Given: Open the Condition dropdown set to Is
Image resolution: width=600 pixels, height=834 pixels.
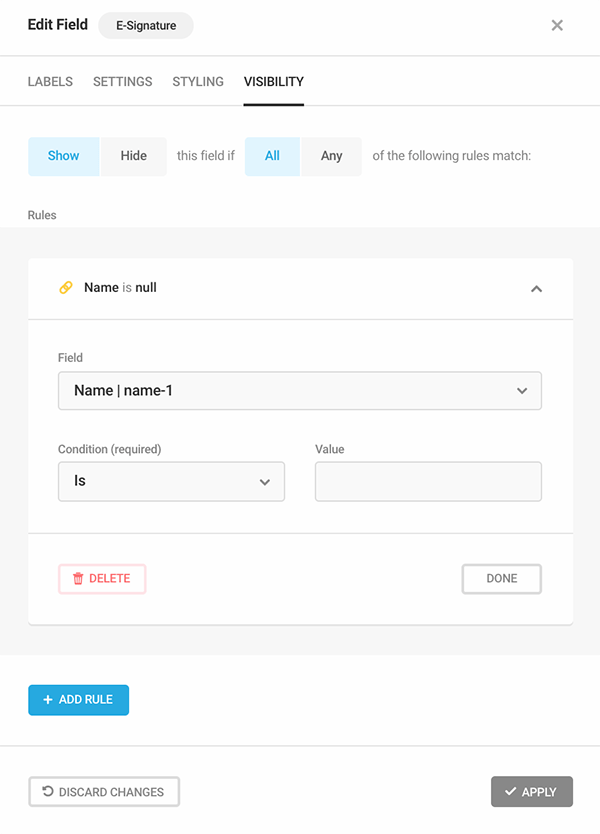Looking at the screenshot, I should click(171, 481).
